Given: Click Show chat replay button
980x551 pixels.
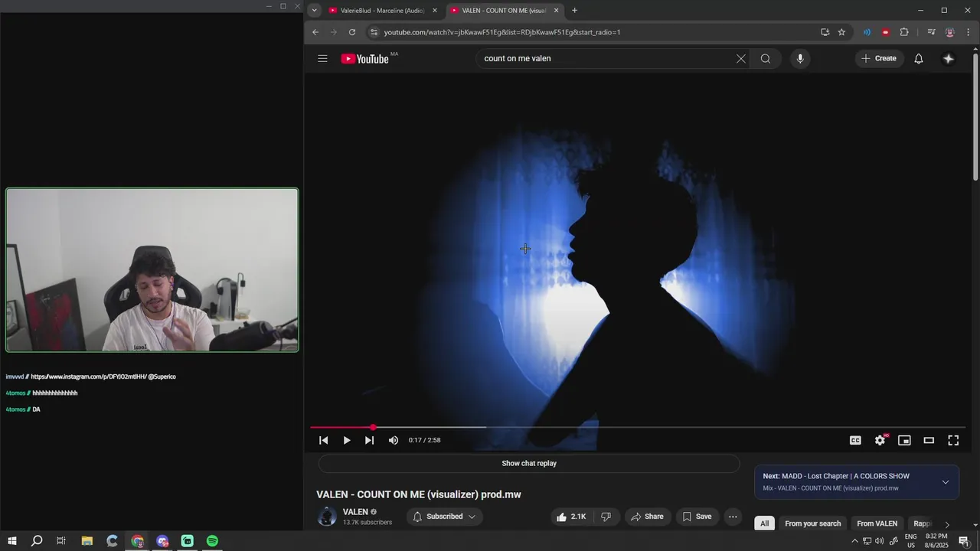Looking at the screenshot, I should coord(529,463).
